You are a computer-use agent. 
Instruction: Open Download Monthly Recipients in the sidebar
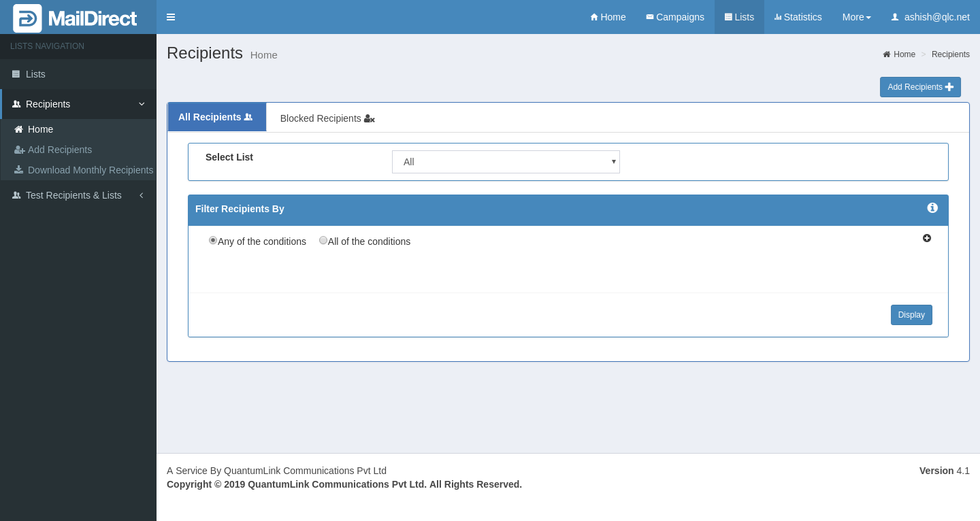90,170
